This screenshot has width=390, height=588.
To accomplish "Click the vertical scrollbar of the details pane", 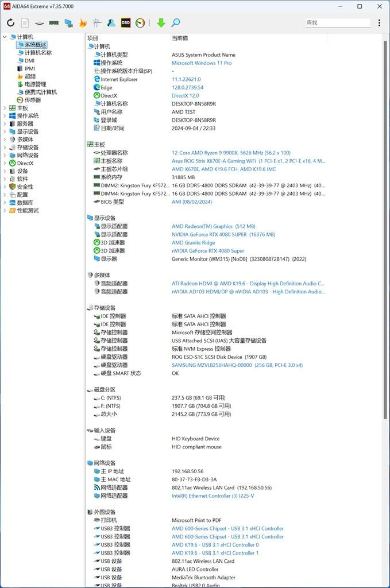I will (385, 229).
